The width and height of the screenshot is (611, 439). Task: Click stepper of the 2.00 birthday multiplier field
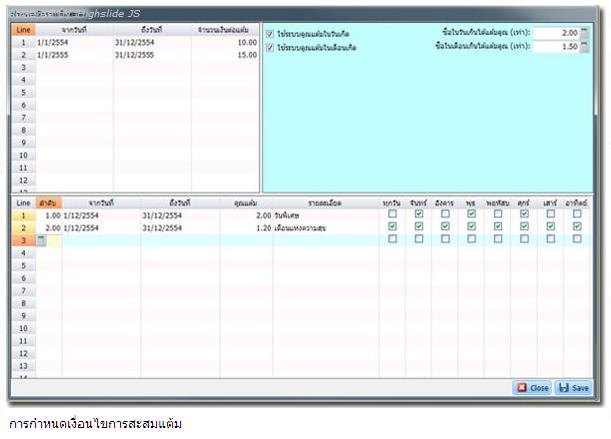pos(585,33)
